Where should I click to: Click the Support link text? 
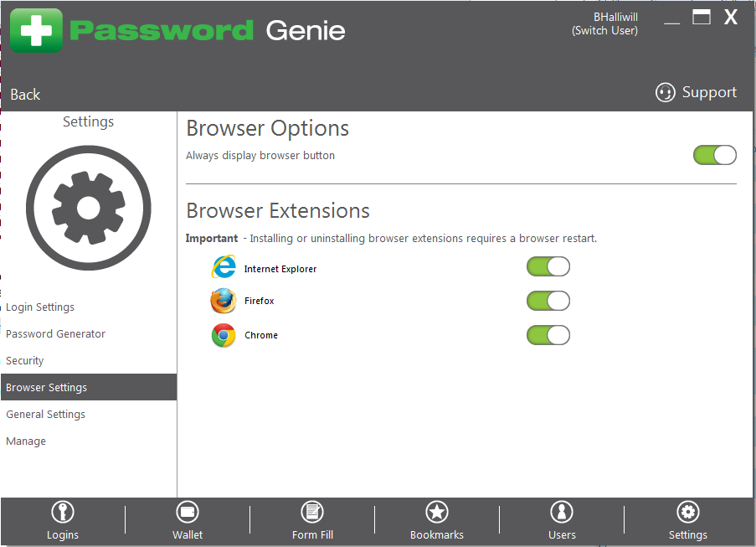[709, 92]
